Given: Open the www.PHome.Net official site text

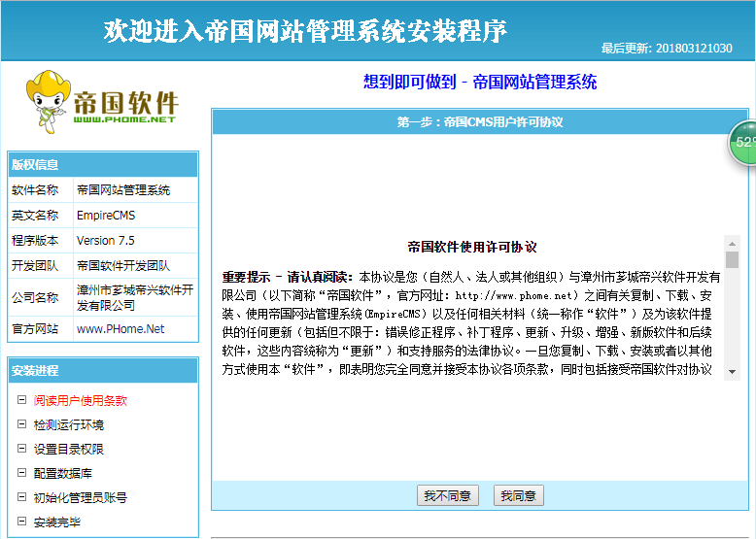Looking at the screenshot, I should tap(120, 329).
